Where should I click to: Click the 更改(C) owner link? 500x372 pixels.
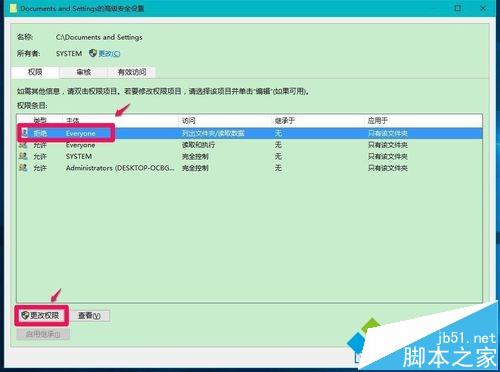109,53
